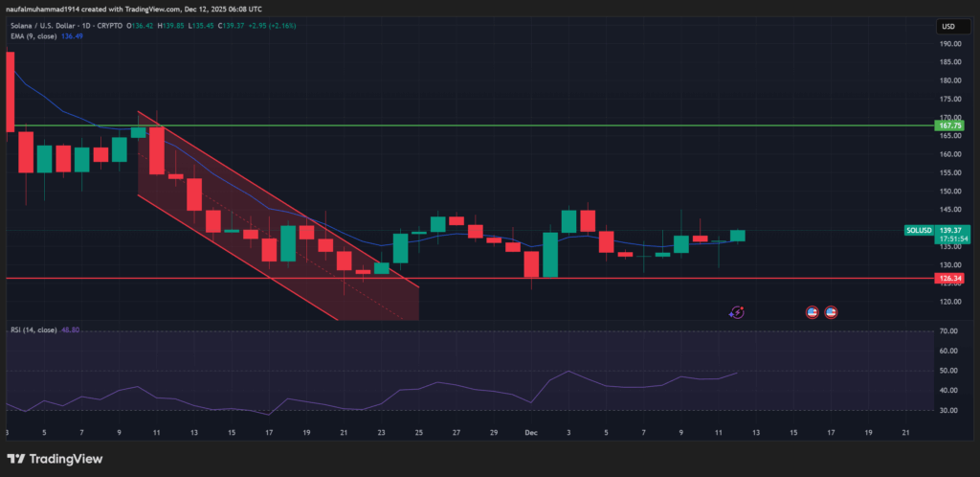Click the RSI (14, close) indicator legend
The image size is (980, 477).
pos(34,329)
